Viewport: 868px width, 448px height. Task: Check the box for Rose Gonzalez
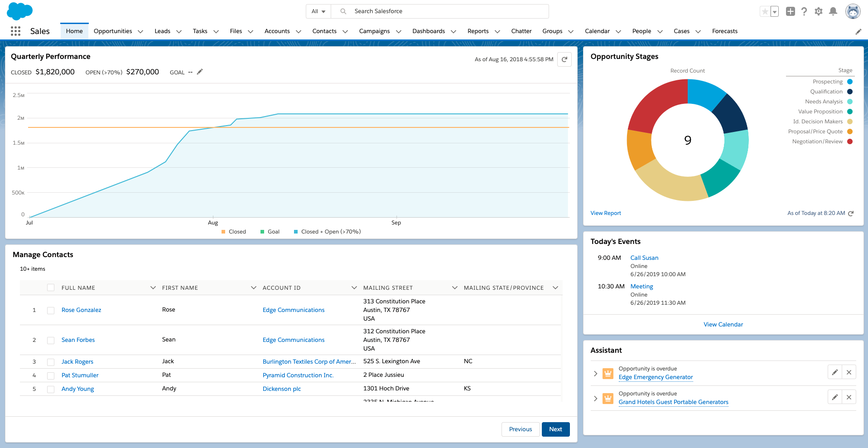pyautogui.click(x=51, y=310)
